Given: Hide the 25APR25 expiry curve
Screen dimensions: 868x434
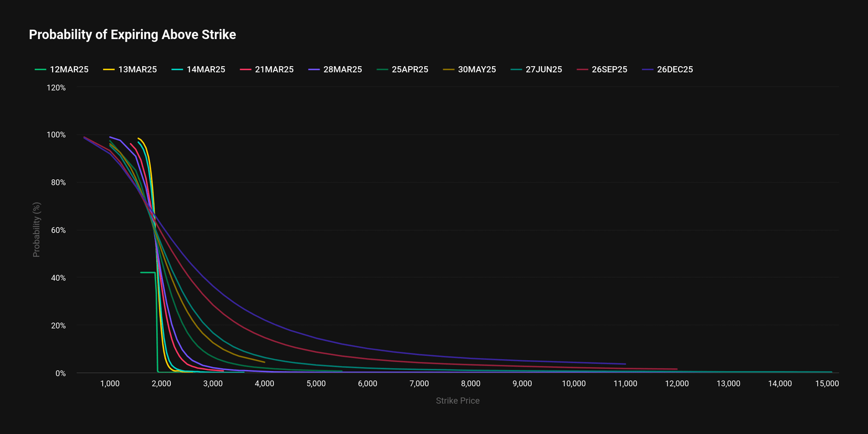Looking at the screenshot, I should (403, 69).
